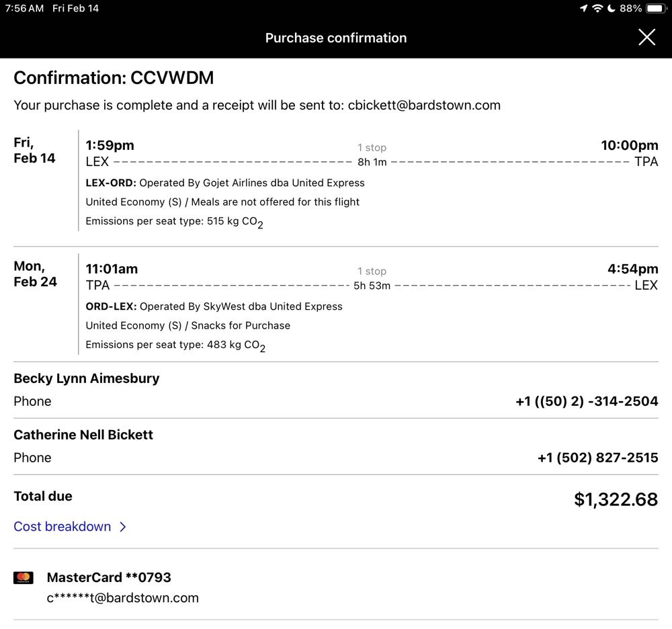Select the 1:59pm LEX departure time
Viewport: 672px width, 629px height.
tap(110, 146)
